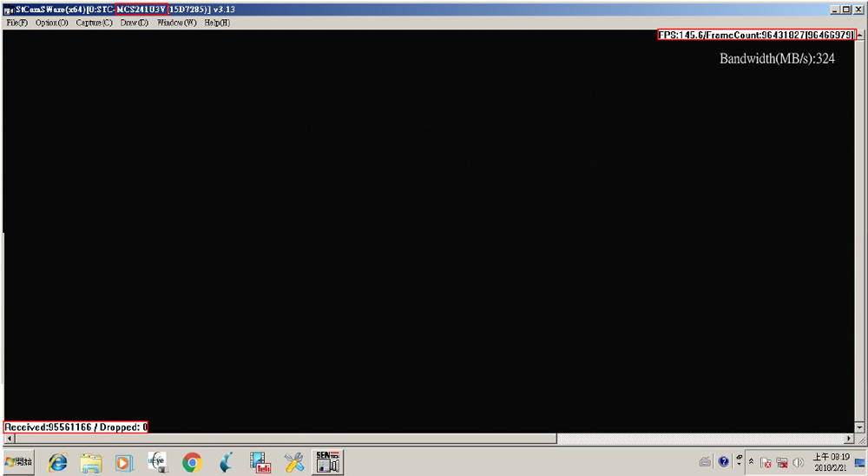
Task: Open the Window(W) menu
Action: pyautogui.click(x=176, y=23)
